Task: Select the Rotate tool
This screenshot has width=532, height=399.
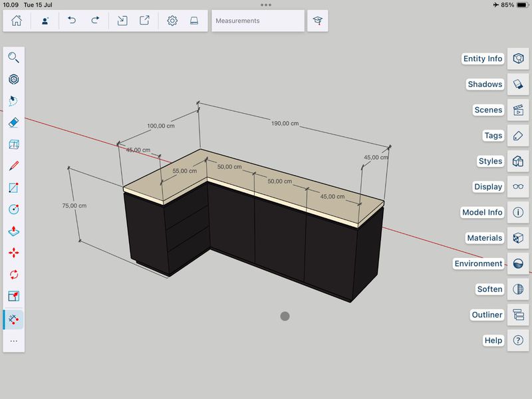Action: (13, 274)
